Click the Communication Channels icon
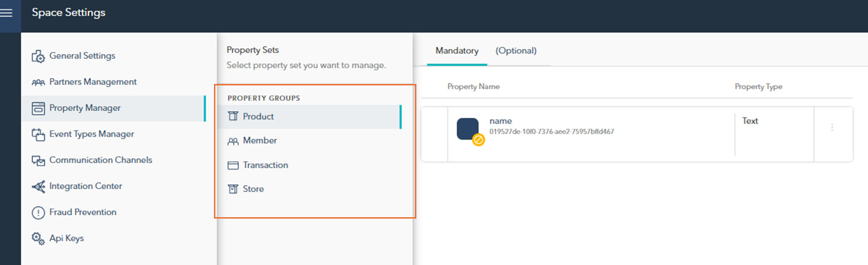Image resolution: width=868 pixels, height=265 pixels. click(x=38, y=161)
